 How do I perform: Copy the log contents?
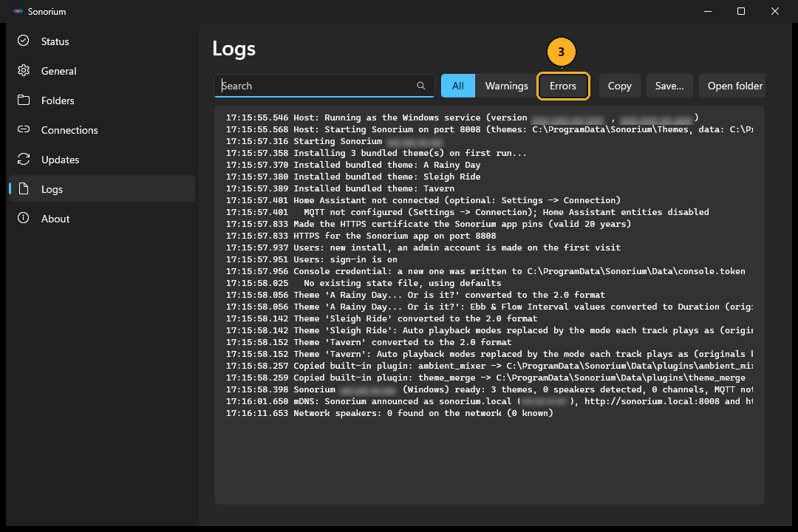point(619,86)
